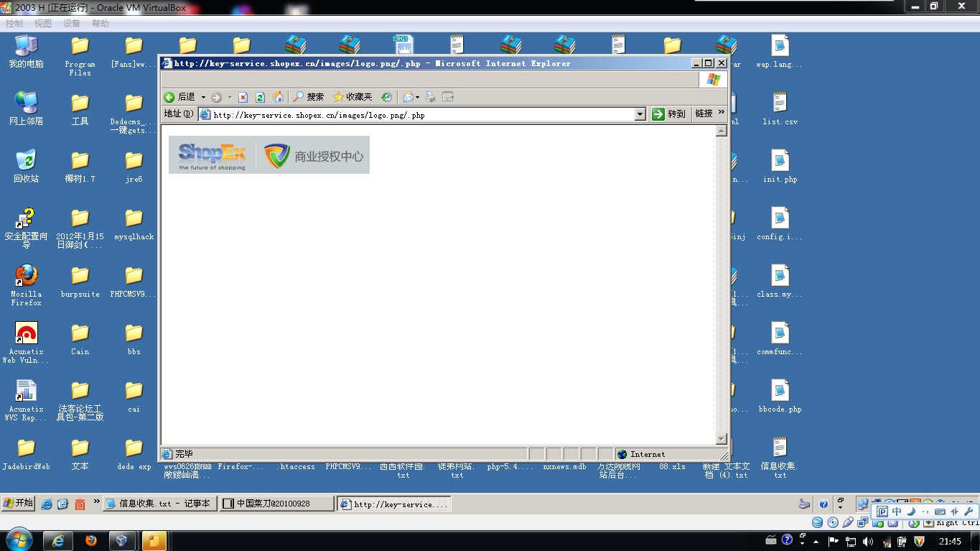Select init.php file on desktop
The height and width of the screenshot is (551, 980).
(780, 167)
